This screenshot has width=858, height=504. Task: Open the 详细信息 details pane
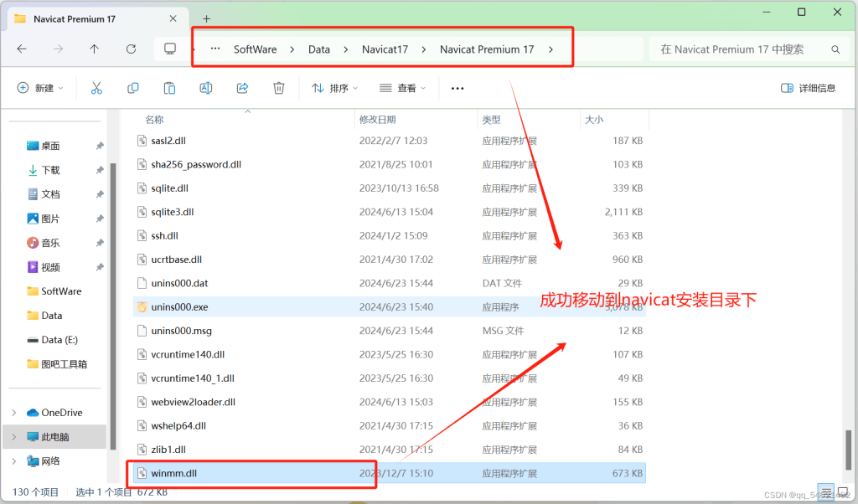point(807,87)
